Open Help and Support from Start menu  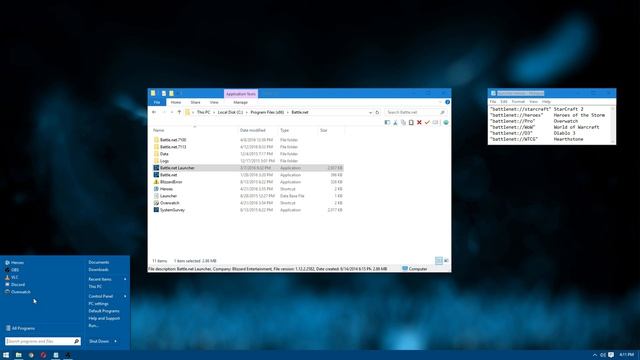(x=104, y=318)
